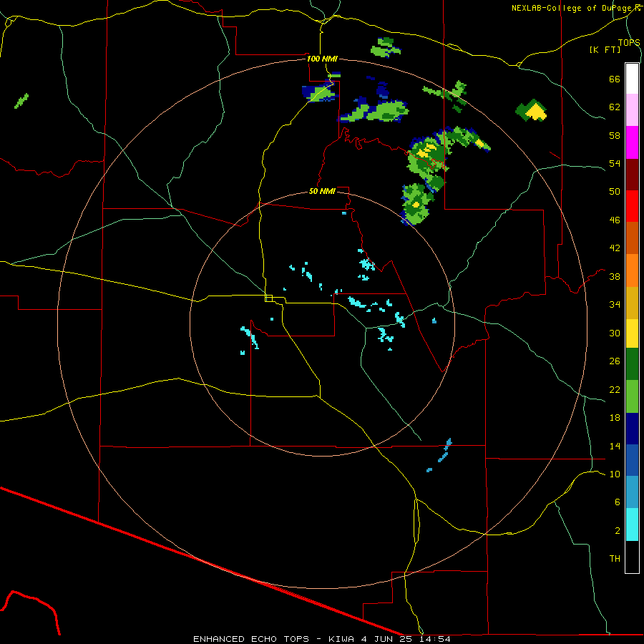The height and width of the screenshot is (644, 644).
Task: Click the legend value 22
Action: pyautogui.click(x=615, y=390)
